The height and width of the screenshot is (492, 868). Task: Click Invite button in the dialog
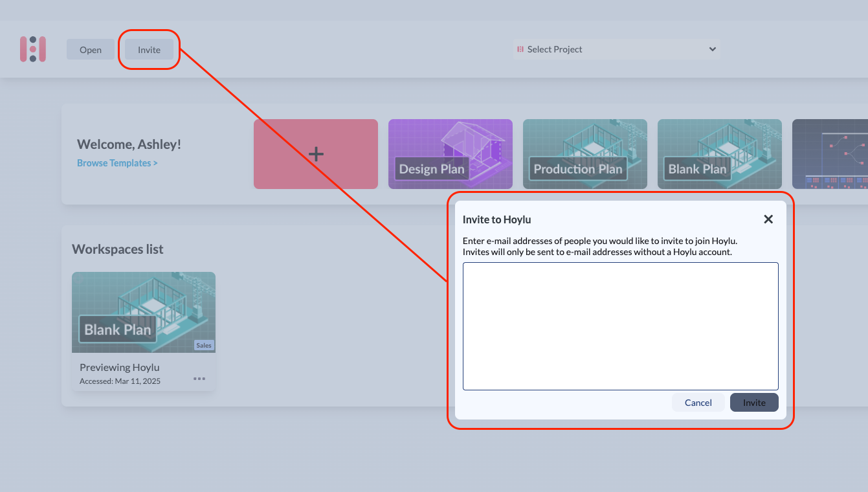pos(754,403)
